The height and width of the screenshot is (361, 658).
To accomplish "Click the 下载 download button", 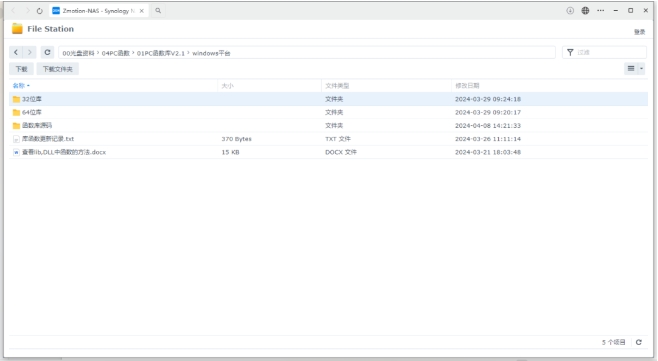I will [x=21, y=69].
